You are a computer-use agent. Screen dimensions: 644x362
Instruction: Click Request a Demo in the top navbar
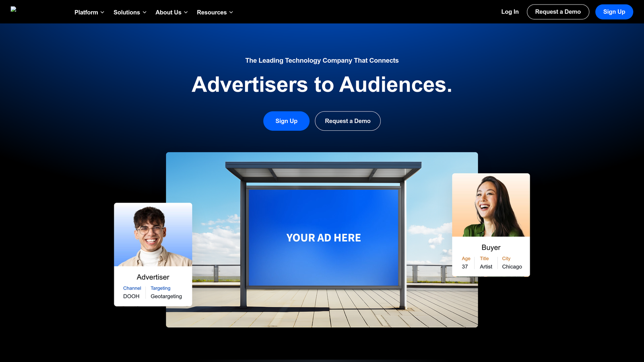click(558, 12)
